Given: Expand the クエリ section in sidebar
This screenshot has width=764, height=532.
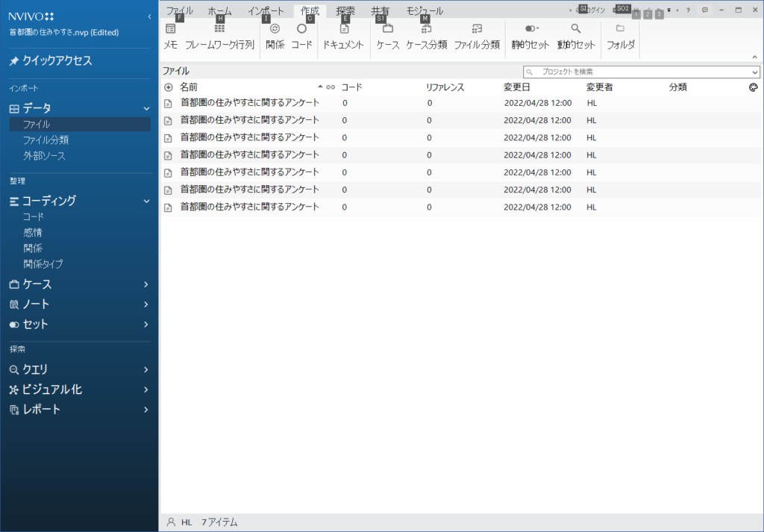Looking at the screenshot, I should coord(146,369).
